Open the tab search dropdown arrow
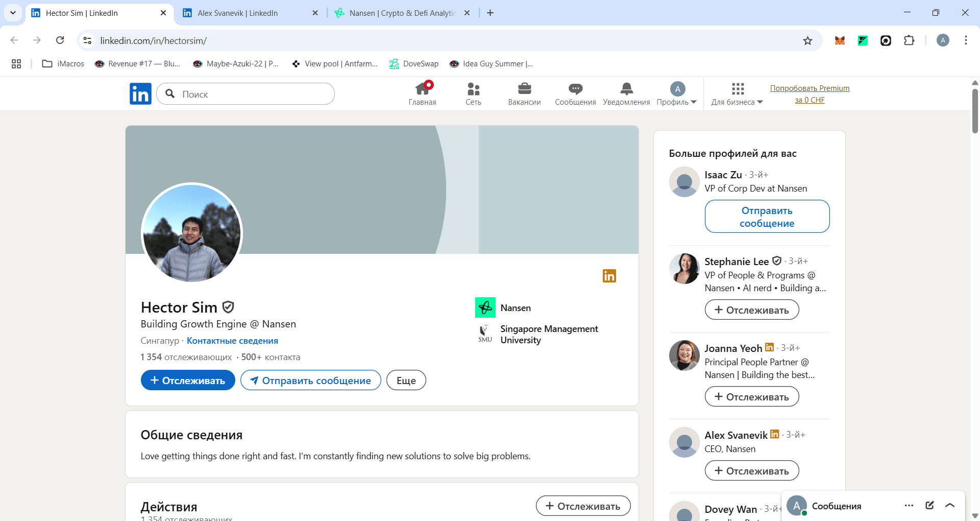Viewport: 980px width, 521px height. click(x=13, y=13)
